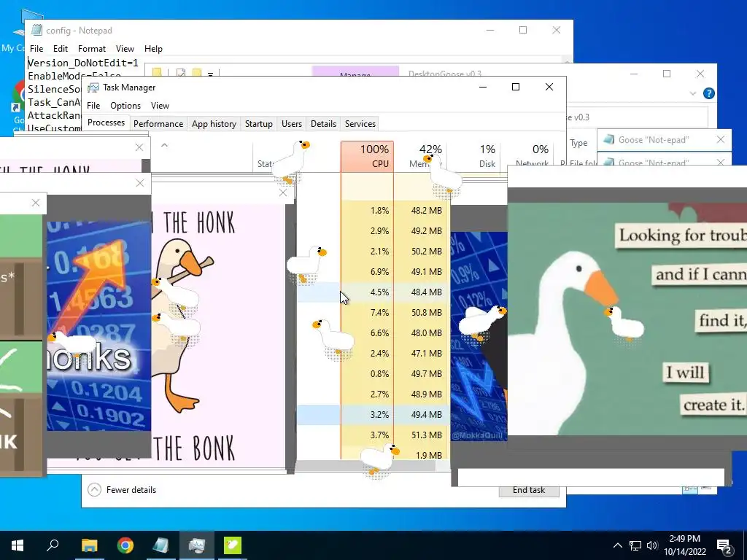The height and width of the screenshot is (560, 747).
Task: Switch to Task Manager via taskbar icon
Action: click(x=197, y=545)
